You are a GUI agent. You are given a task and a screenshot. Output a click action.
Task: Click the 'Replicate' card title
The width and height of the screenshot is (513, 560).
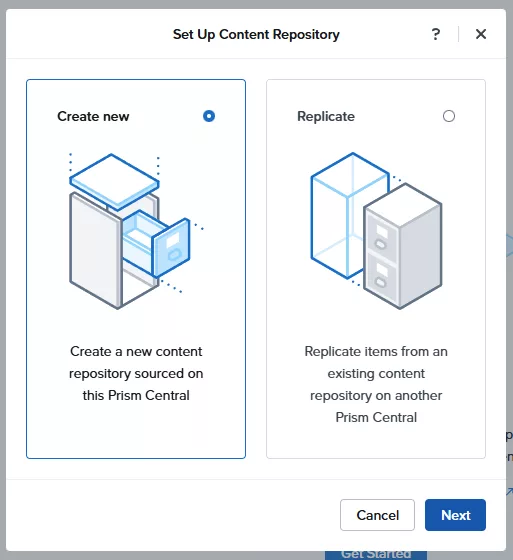click(326, 117)
